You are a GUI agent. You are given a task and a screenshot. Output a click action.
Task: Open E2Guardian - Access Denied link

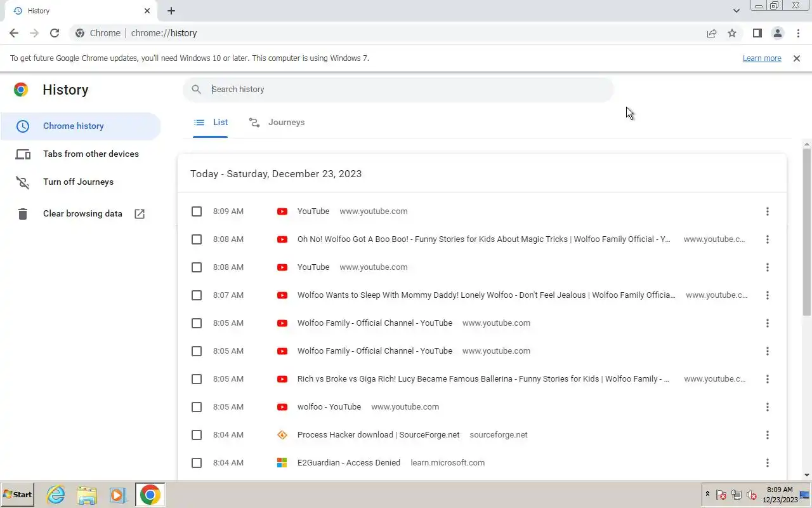(349, 463)
